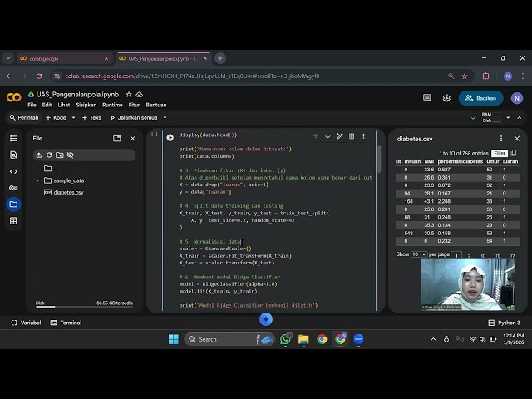Run the current code cell
The height and width of the screenshot is (399, 532).
tap(170, 137)
